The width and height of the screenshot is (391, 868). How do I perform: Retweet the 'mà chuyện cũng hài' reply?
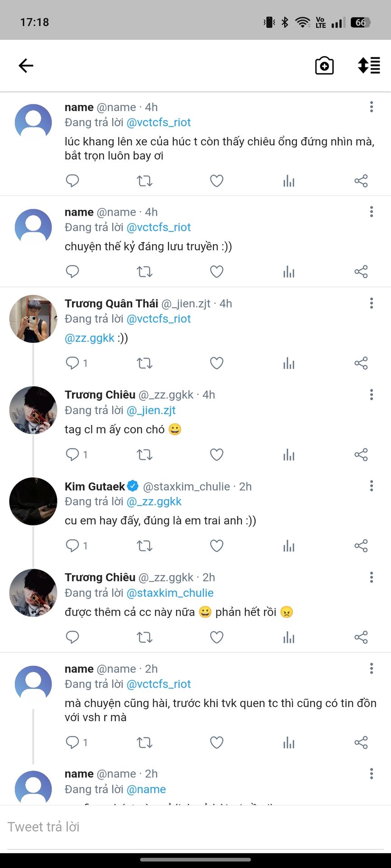144,742
